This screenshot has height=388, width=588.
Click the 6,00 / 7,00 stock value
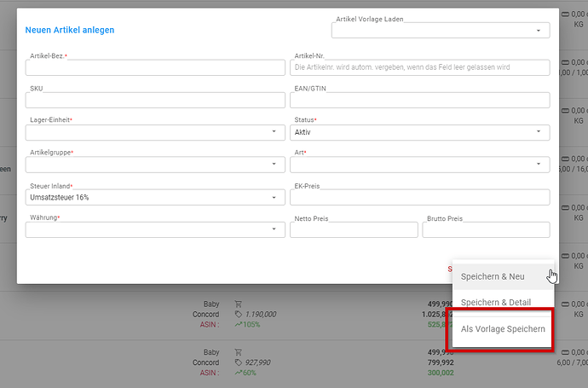pyautogui.click(x=573, y=362)
